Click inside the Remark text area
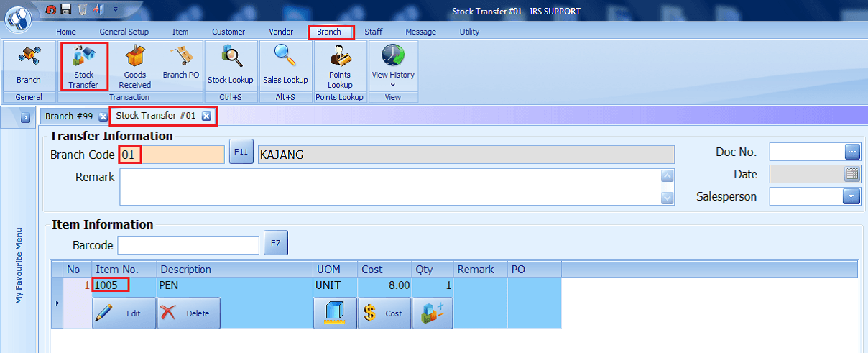Screen dimensions: 868x353 tap(389, 187)
